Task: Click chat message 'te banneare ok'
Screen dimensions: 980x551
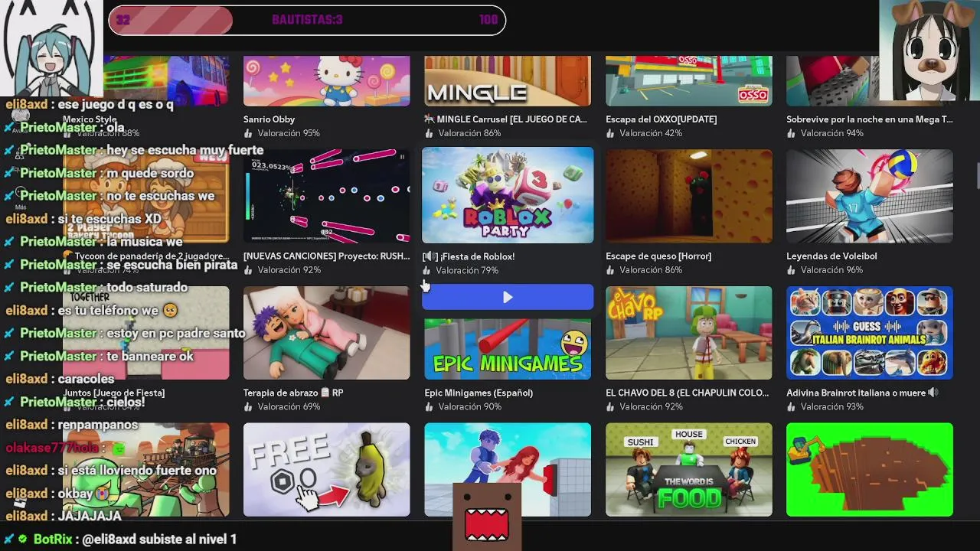Action: (x=150, y=356)
